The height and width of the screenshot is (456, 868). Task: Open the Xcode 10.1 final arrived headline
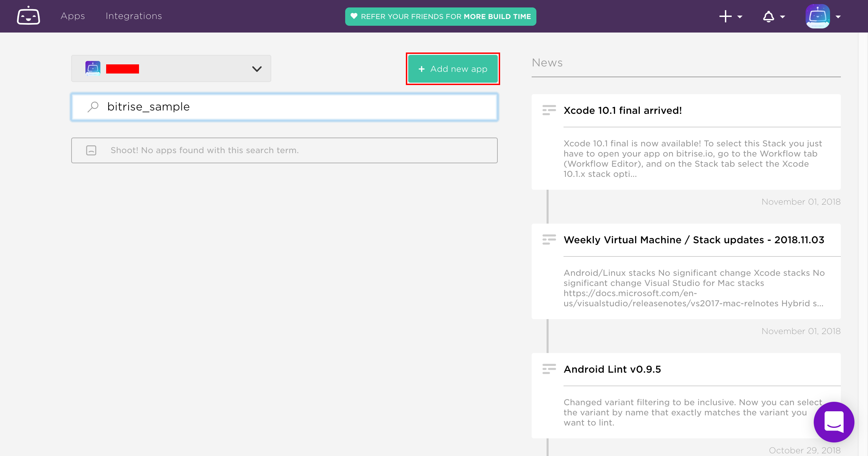click(x=623, y=110)
